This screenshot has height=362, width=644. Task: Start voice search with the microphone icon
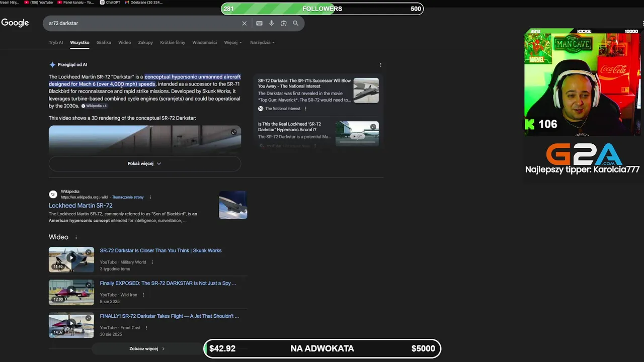point(271,23)
